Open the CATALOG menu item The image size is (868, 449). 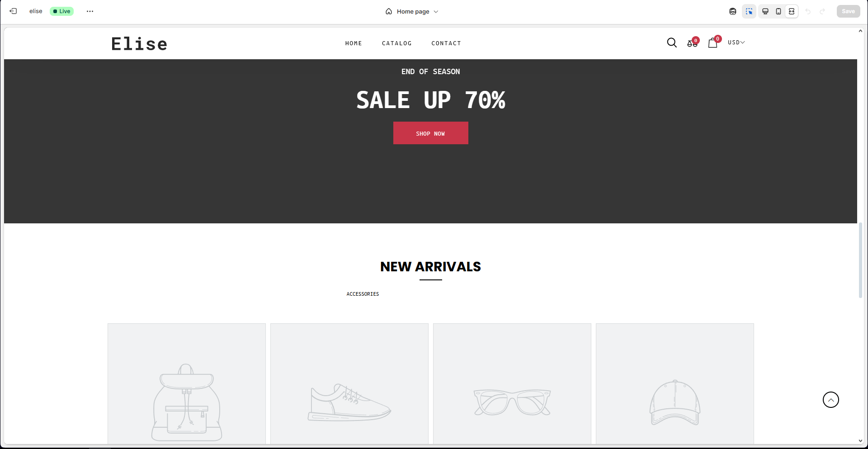[x=396, y=43]
